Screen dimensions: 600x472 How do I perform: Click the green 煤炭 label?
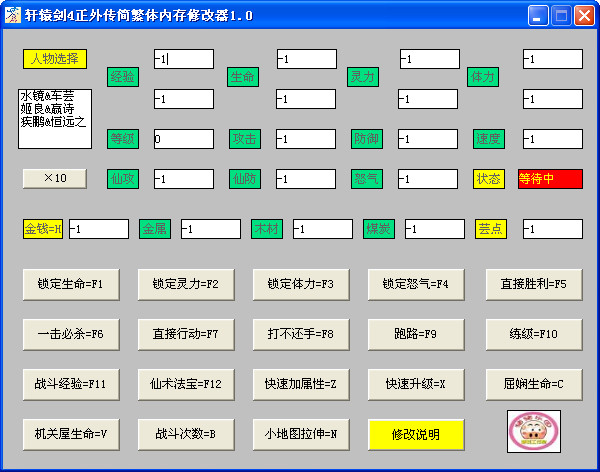(x=379, y=229)
